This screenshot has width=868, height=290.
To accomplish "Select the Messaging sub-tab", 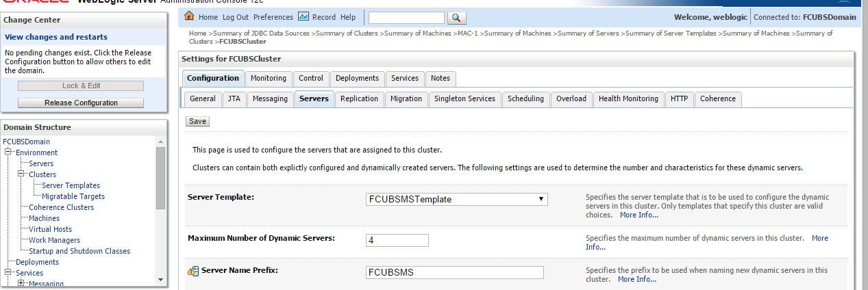I will click(x=270, y=98).
